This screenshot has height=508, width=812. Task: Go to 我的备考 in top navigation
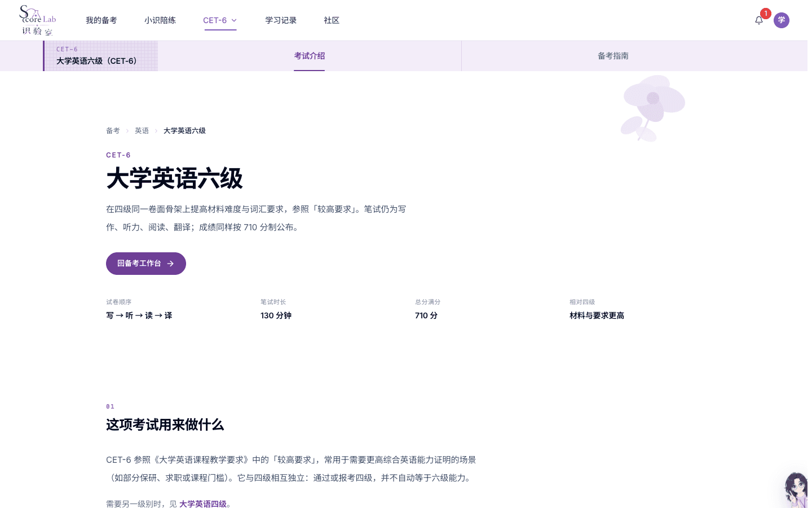coord(101,20)
